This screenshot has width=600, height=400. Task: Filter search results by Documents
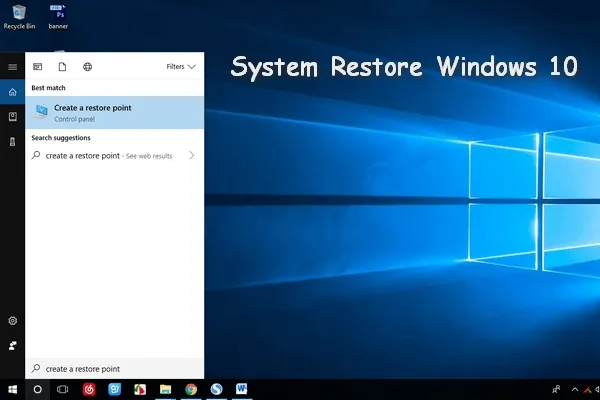pyautogui.click(x=62, y=67)
